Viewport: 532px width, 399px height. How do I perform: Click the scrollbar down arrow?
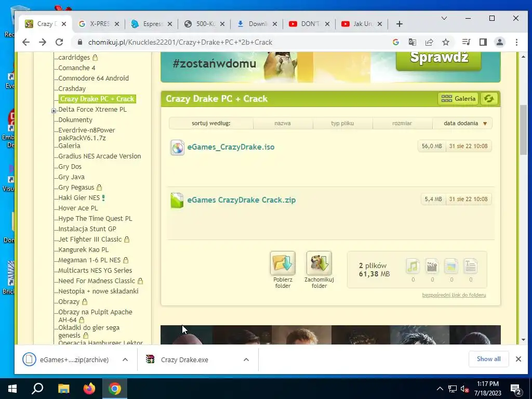pyautogui.click(x=523, y=340)
